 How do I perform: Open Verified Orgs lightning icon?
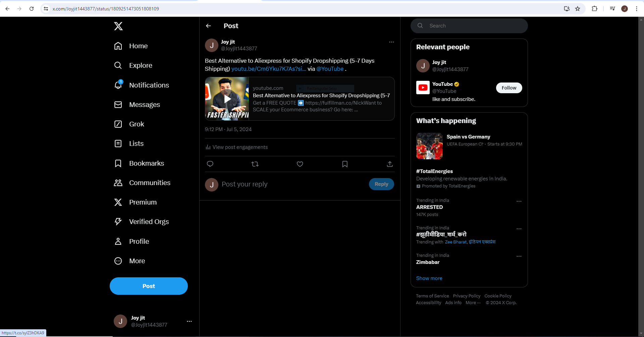(118, 222)
